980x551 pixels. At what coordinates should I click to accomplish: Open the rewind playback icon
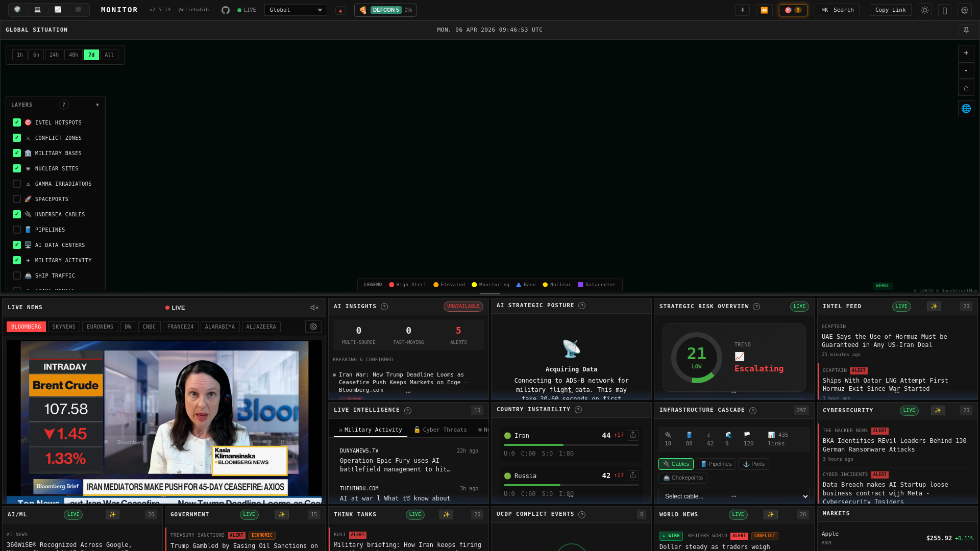point(764,10)
